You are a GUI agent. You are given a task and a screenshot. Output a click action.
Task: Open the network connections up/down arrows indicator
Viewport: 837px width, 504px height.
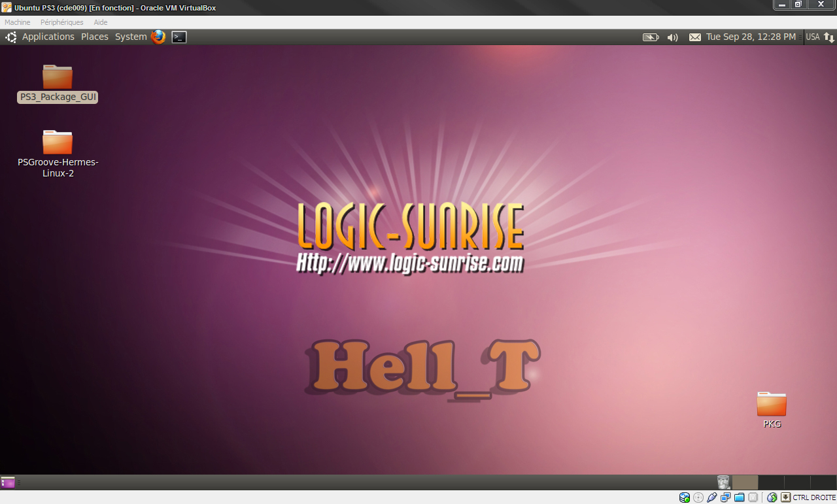(828, 37)
